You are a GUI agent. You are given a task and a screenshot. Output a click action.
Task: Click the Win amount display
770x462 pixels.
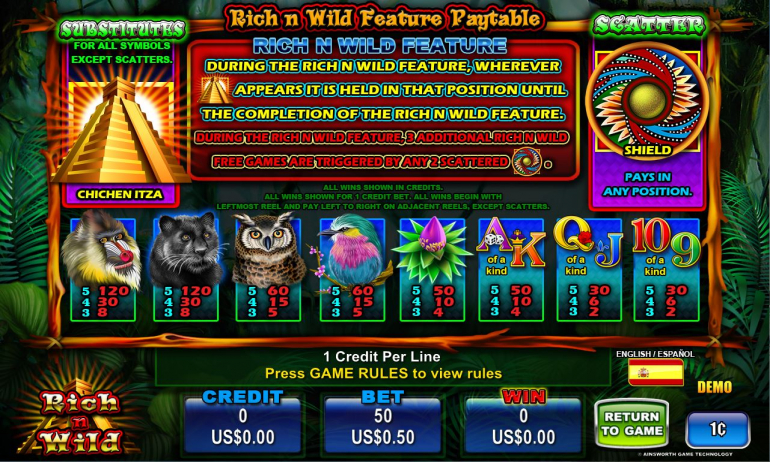(x=523, y=426)
